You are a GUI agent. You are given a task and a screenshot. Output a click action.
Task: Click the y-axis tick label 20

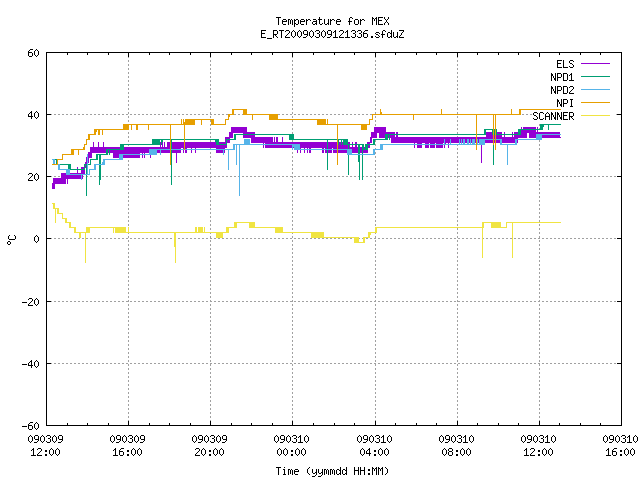coord(33,177)
